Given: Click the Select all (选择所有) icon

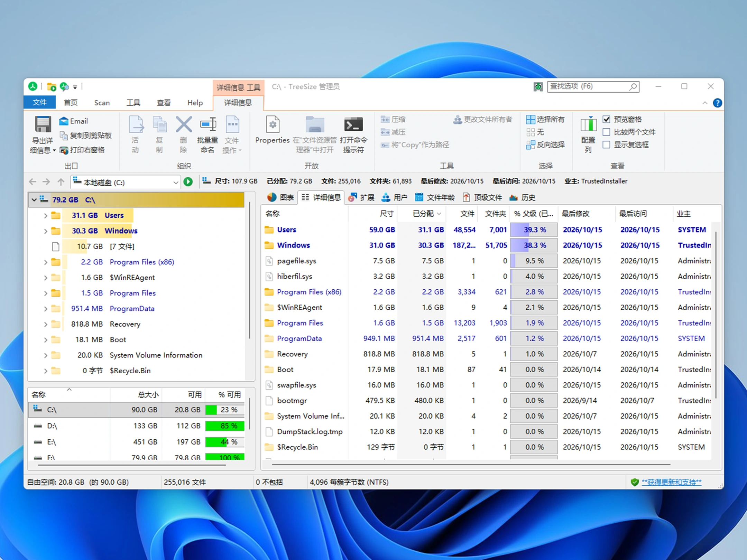Looking at the screenshot, I should click(531, 120).
